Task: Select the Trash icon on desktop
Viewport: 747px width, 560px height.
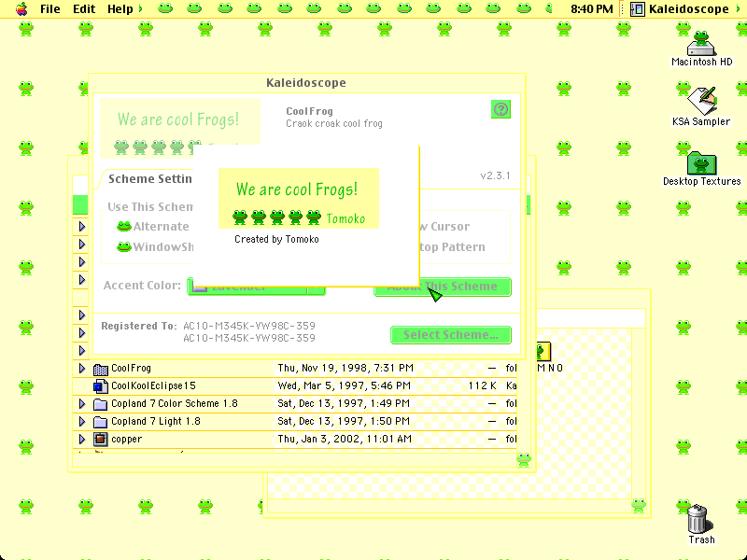Action: click(x=701, y=524)
